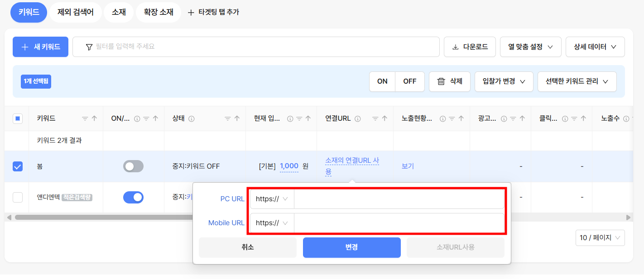Sort by 광고 column arrow
Screen dimensions: 644x279
[522, 118]
